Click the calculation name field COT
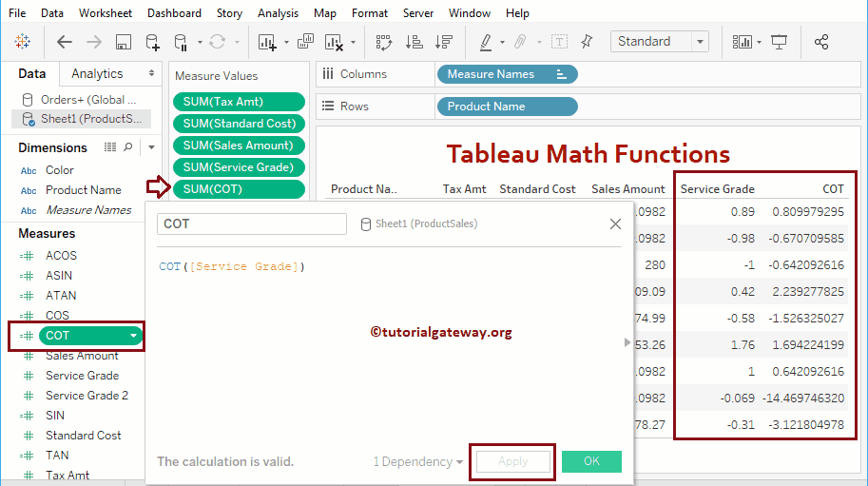The image size is (868, 486). pyautogui.click(x=252, y=224)
